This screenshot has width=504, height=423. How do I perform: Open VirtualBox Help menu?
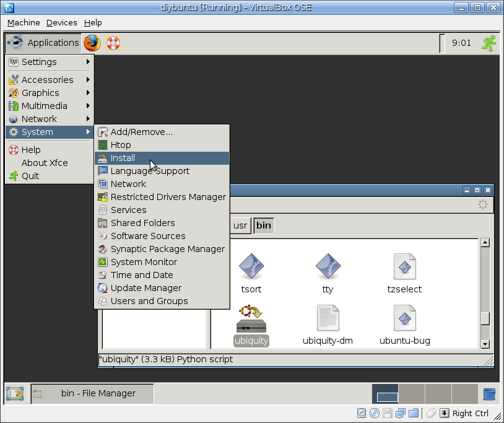point(93,23)
